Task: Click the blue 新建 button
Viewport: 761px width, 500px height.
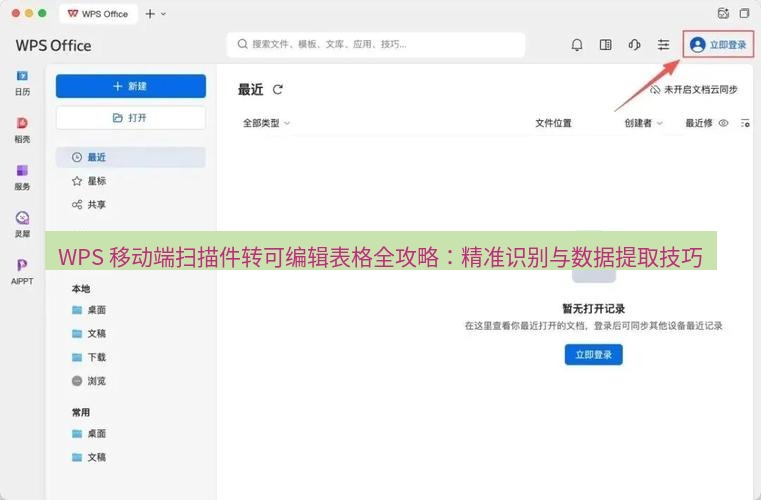Action: click(131, 86)
